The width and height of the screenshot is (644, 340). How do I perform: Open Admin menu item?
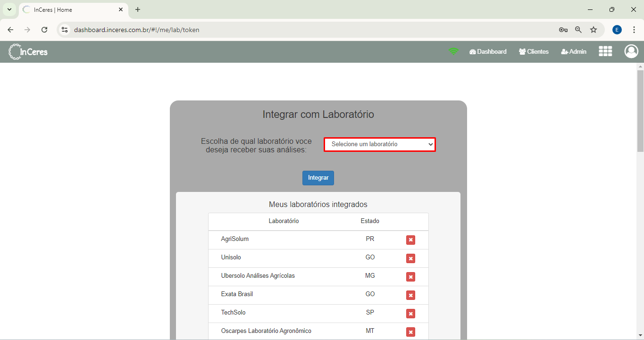tap(574, 52)
